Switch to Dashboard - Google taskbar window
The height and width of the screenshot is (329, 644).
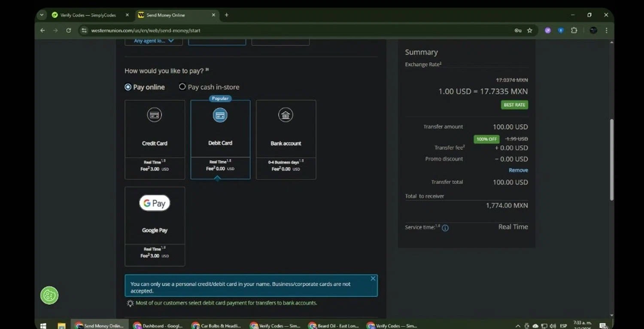[x=158, y=326]
